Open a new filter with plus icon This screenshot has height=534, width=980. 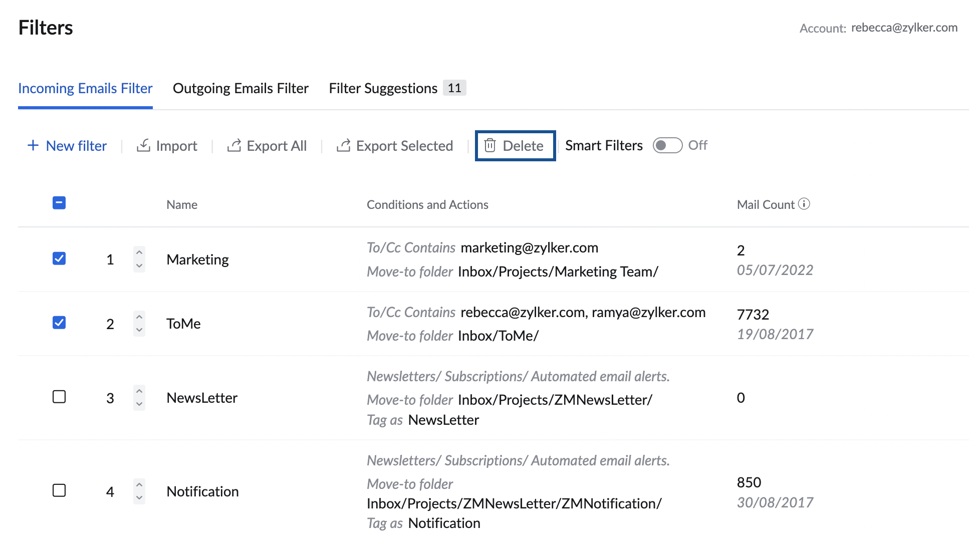point(32,145)
